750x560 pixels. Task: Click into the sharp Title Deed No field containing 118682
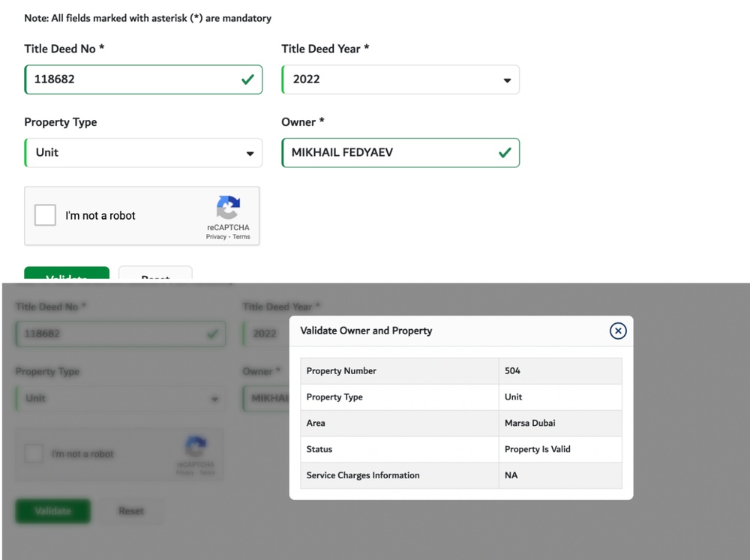(127, 79)
